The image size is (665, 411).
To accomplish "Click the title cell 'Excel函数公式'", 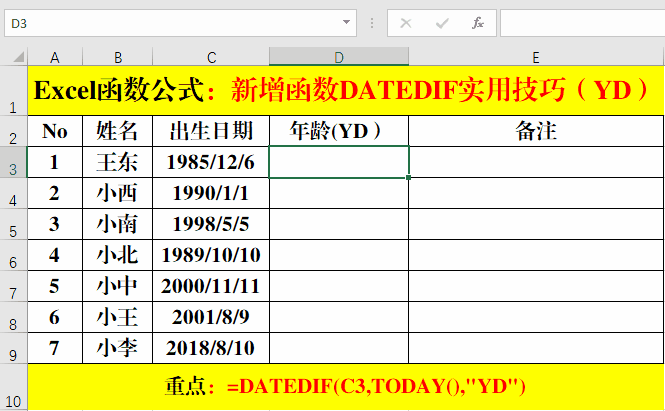I will tap(346, 91).
